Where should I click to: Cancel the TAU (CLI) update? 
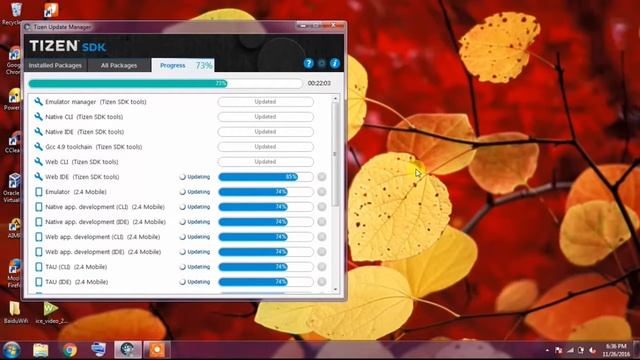(x=322, y=267)
